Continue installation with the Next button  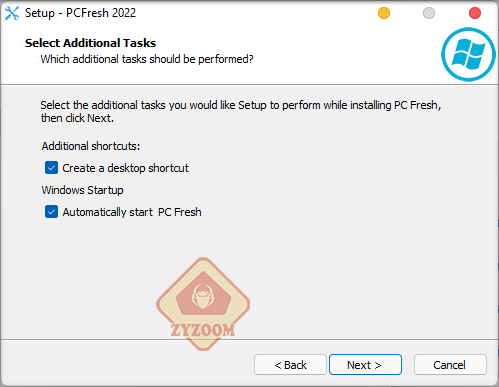tap(365, 365)
